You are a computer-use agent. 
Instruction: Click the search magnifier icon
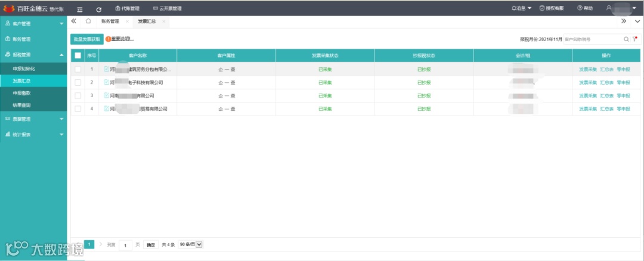[x=626, y=39]
